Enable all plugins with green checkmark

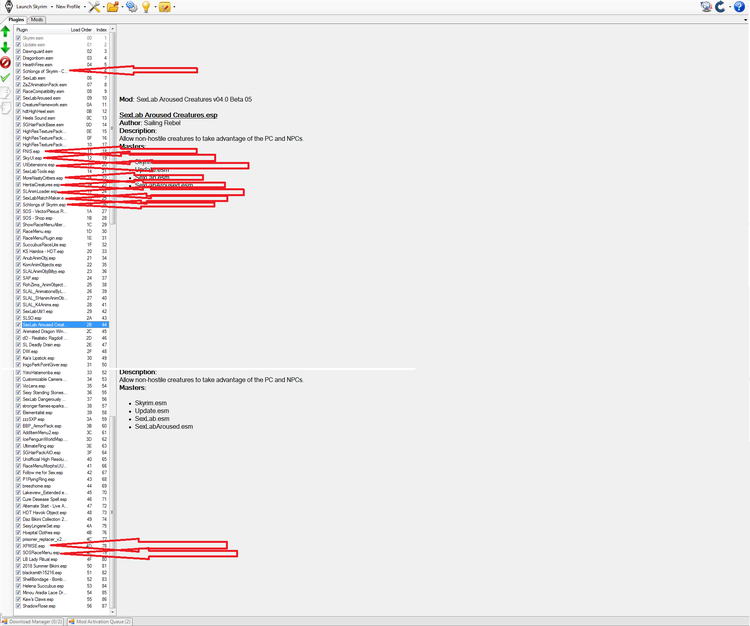pyautogui.click(x=5, y=77)
